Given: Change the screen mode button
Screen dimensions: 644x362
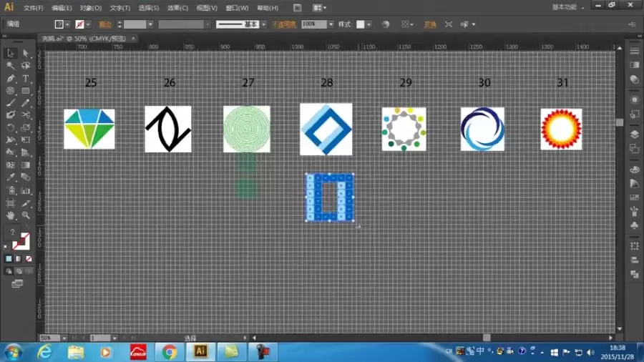Looking at the screenshot, I should click(17, 283).
